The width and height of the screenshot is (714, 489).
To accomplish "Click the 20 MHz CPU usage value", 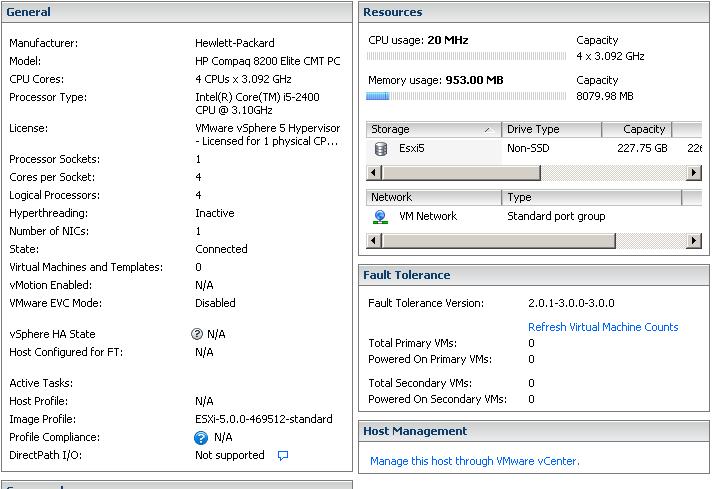I will tap(448, 40).
